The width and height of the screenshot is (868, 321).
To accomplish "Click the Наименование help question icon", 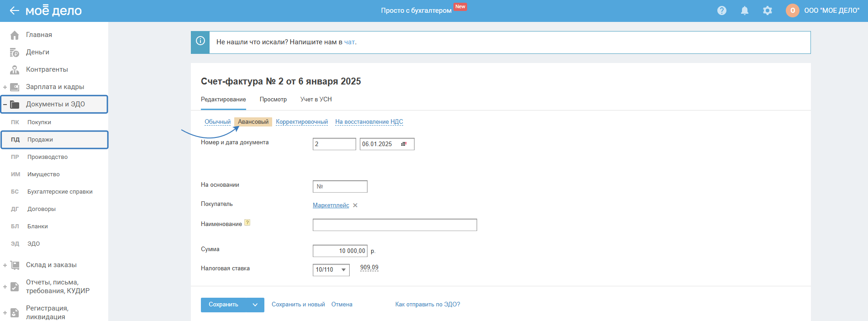I will pyautogui.click(x=247, y=223).
